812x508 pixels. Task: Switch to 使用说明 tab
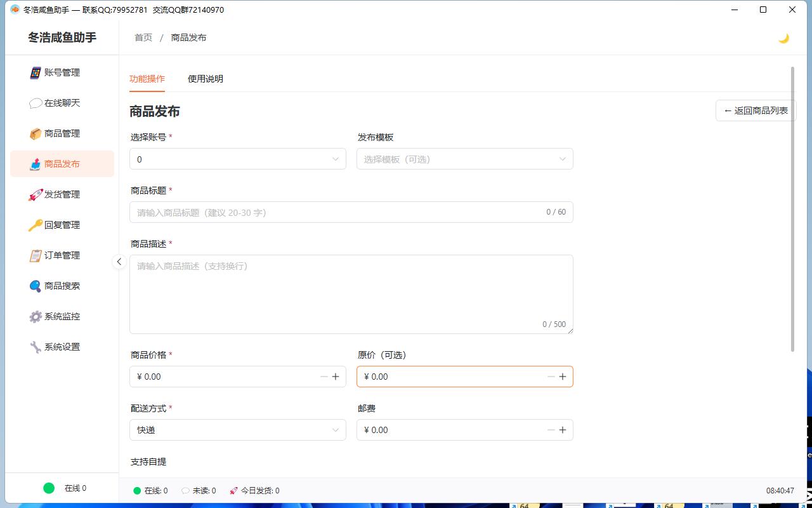click(206, 79)
